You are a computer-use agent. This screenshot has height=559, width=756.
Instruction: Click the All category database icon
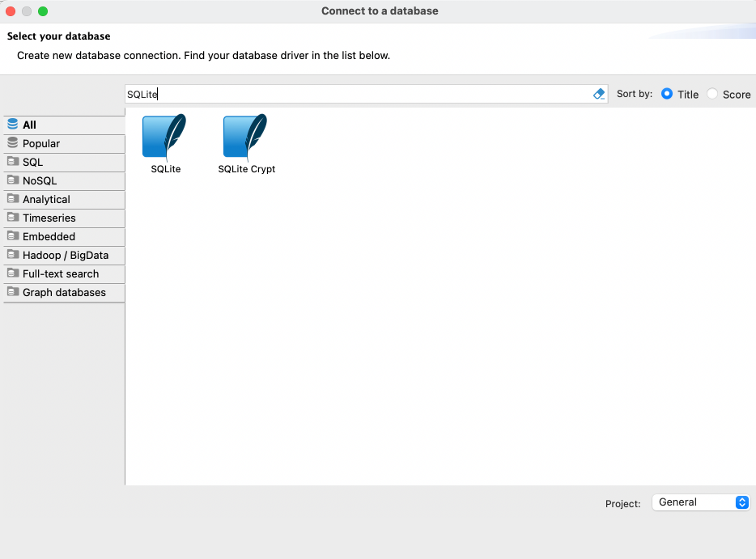click(12, 125)
